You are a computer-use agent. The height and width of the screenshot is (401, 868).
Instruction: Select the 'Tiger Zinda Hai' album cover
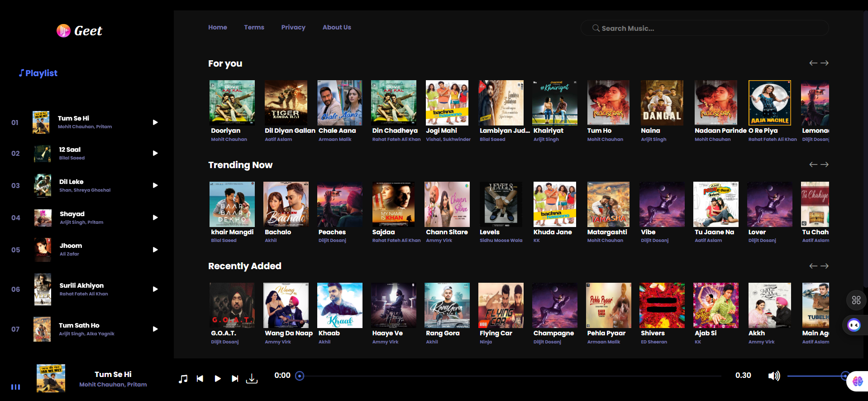[286, 103]
